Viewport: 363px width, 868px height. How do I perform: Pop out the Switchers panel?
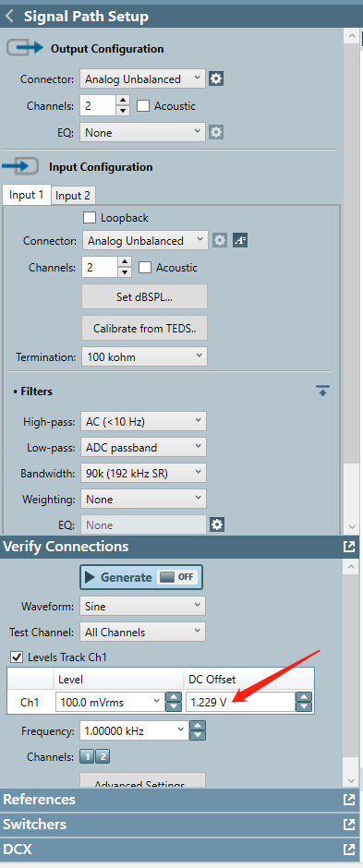pos(348,825)
